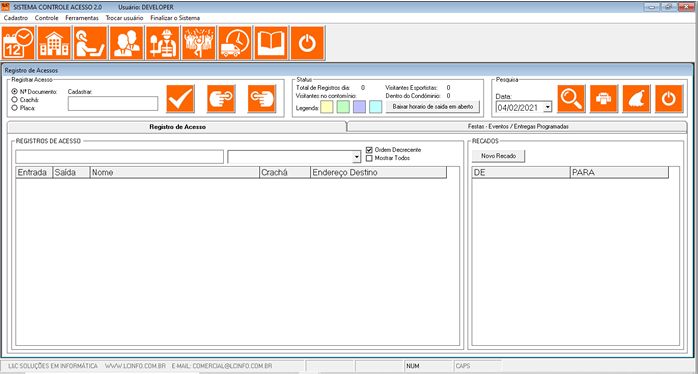Screen dimensions: 698x374
Task: Expand the Data date picker dropdown
Action: coord(548,107)
